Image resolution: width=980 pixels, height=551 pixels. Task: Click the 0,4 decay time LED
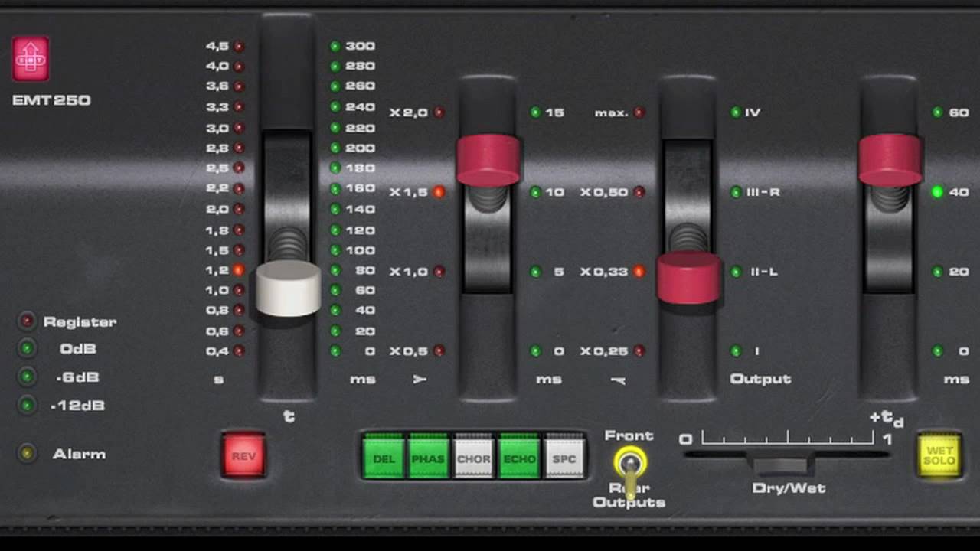point(239,350)
